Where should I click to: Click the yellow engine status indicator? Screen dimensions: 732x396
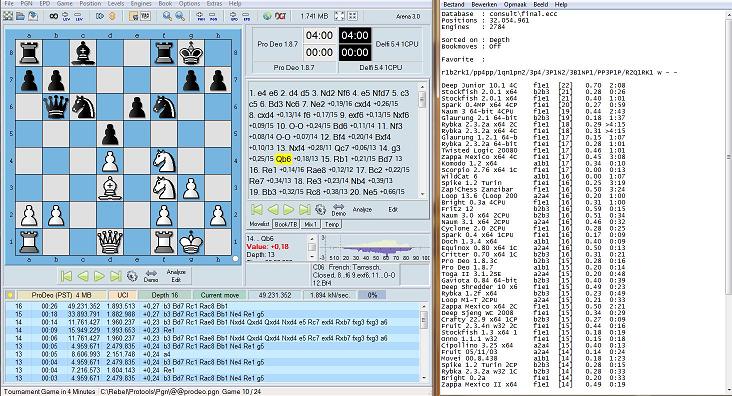pos(10,295)
